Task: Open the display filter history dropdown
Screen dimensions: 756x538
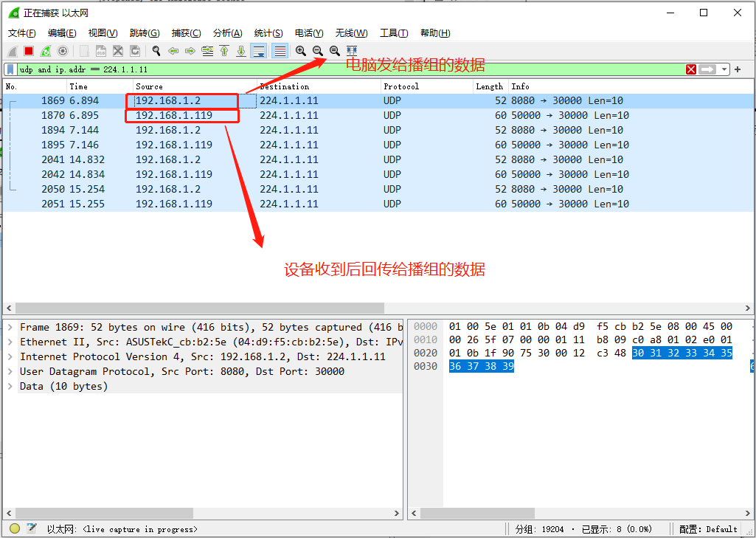Action: pos(724,69)
